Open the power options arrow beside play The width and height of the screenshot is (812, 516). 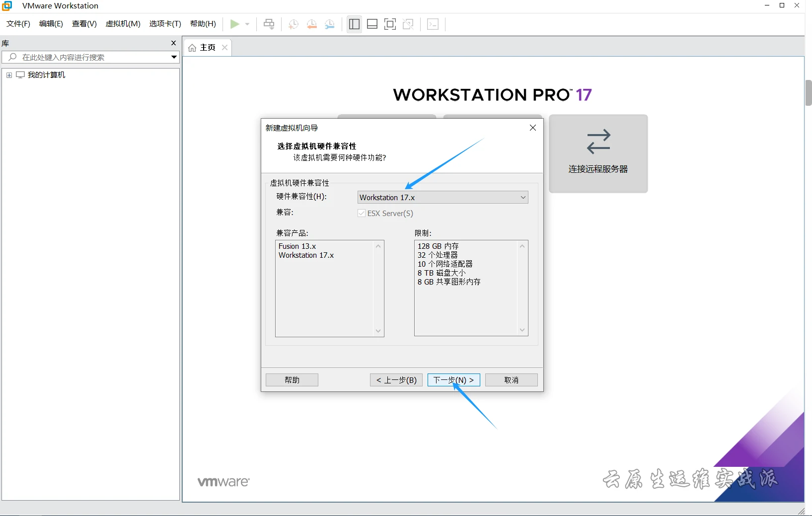pyautogui.click(x=247, y=24)
